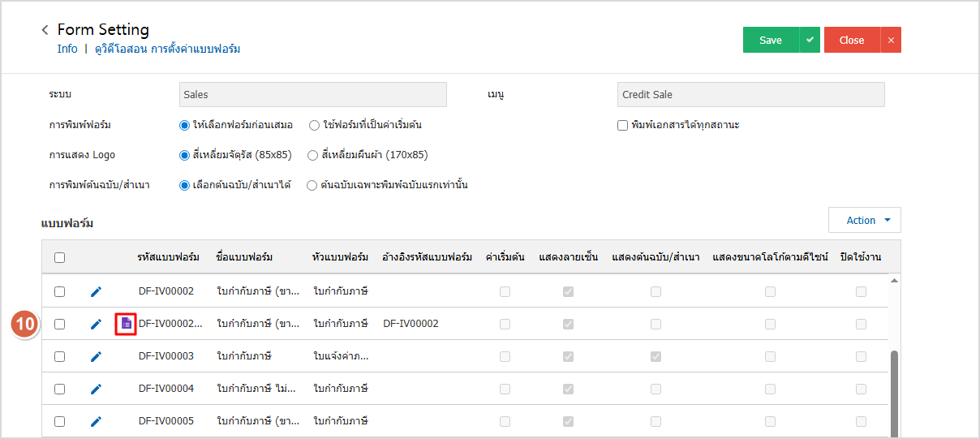Click the pencil icon for DF-IV00005
This screenshot has width=980, height=439.
tap(96, 421)
